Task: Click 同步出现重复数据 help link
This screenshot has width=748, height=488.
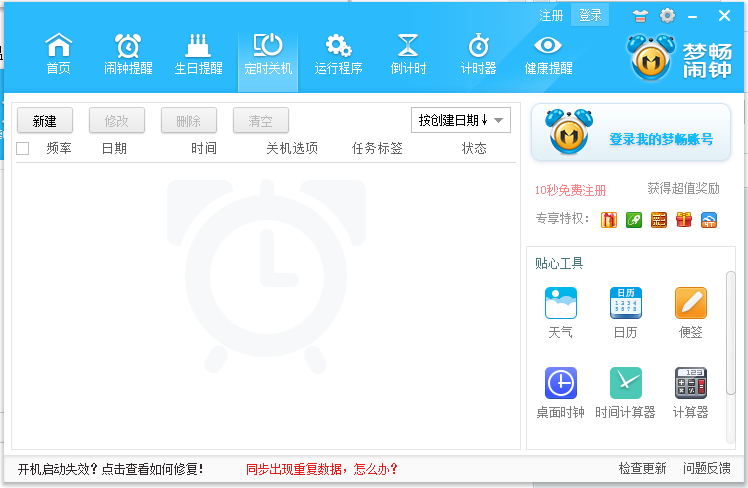Action: pyautogui.click(x=322, y=469)
